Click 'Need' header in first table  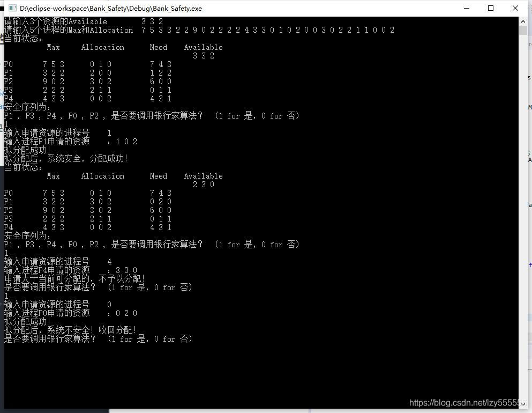(159, 47)
